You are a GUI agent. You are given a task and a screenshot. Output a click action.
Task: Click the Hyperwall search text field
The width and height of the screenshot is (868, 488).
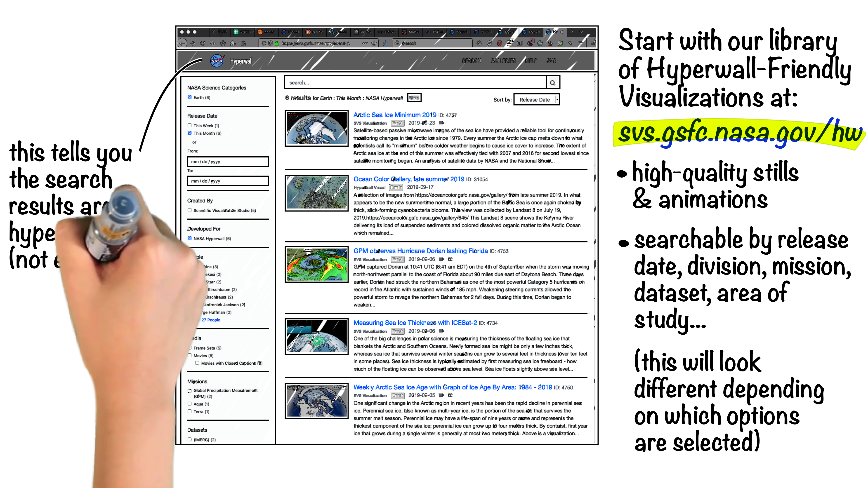click(415, 82)
